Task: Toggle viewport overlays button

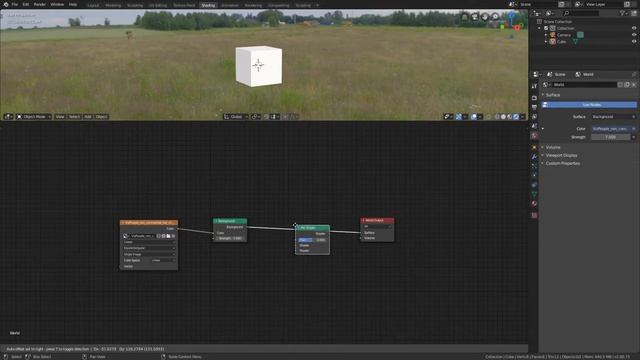Action: click(x=474, y=117)
